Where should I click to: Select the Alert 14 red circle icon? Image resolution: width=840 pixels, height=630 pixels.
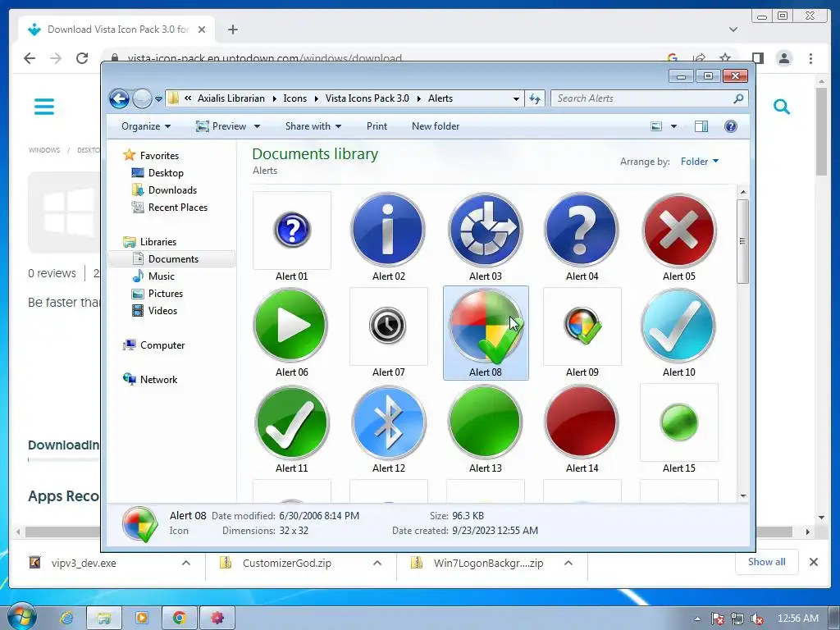(x=582, y=422)
